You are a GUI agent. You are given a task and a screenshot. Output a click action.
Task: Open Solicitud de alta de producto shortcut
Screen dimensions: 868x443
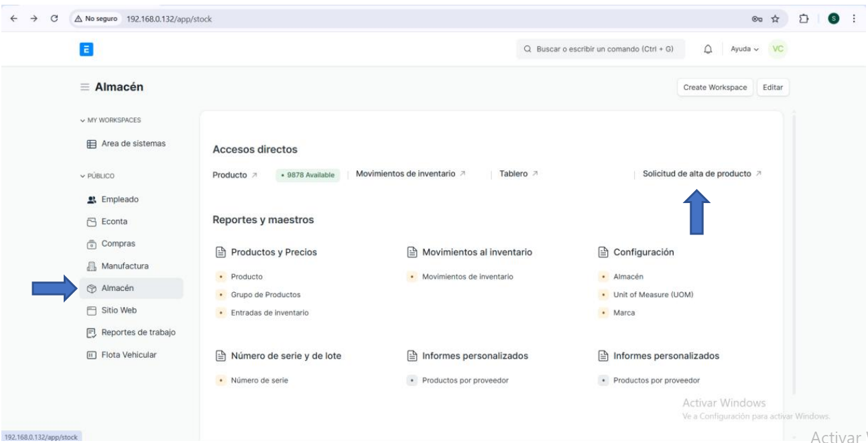702,174
